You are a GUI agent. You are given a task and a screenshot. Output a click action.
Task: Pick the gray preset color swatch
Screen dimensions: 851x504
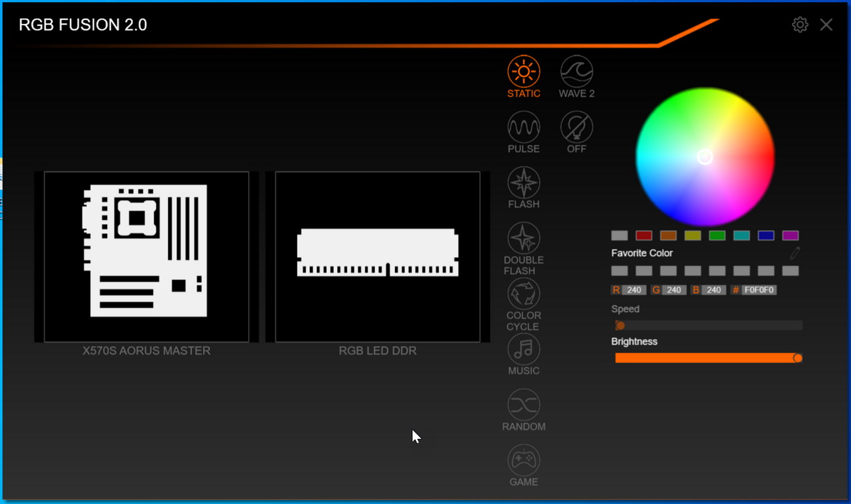(620, 235)
